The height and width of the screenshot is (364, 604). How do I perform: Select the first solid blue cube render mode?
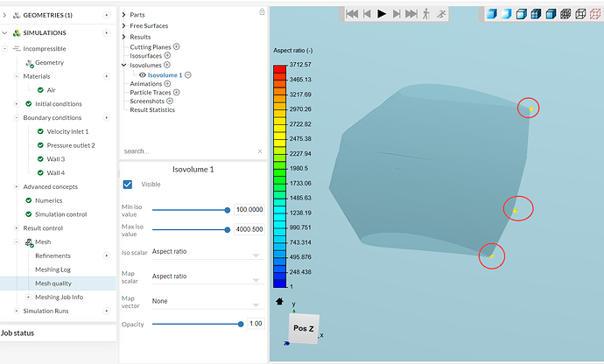[x=491, y=13]
